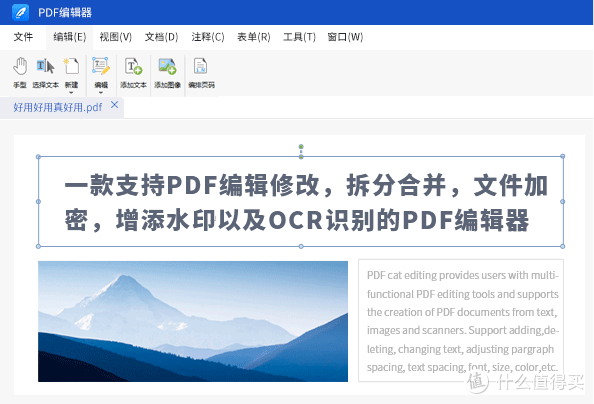This screenshot has width=594, height=404.
Task: Choose the Edit (编辑) content tool
Action: 101,72
